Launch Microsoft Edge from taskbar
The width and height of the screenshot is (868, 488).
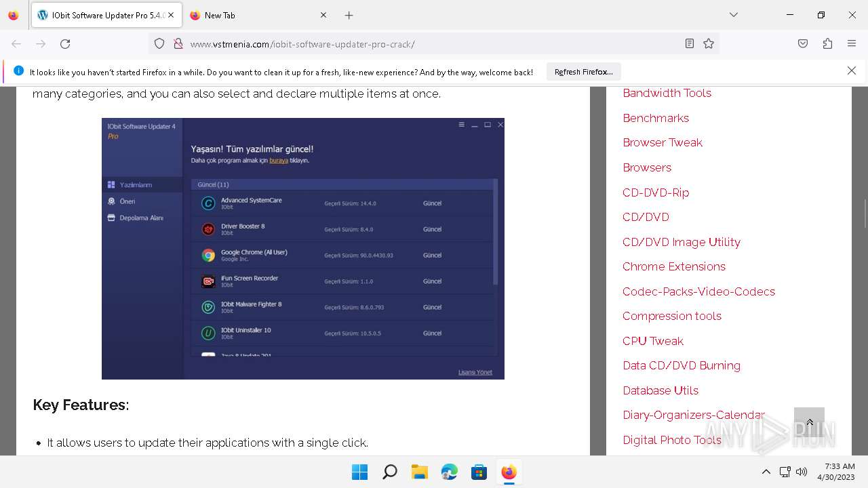pos(449,472)
